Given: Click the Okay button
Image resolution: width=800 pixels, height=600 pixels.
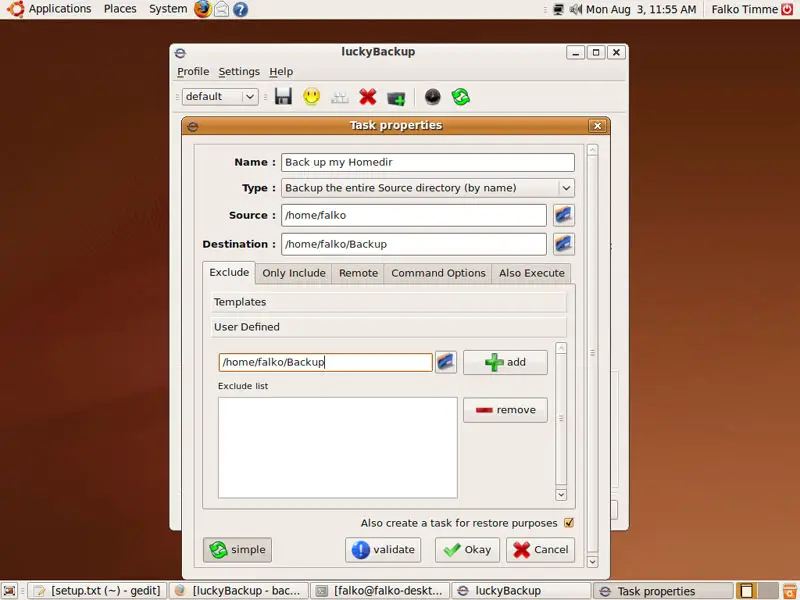Looking at the screenshot, I should [467, 550].
